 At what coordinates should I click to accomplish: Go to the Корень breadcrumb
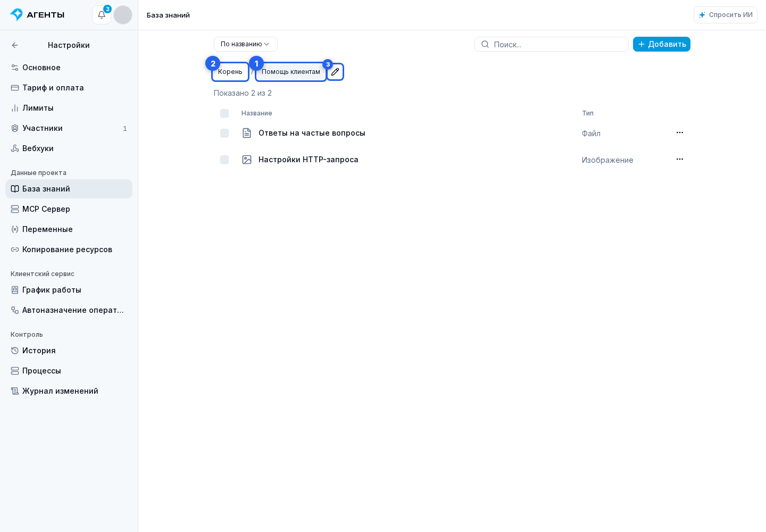[230, 72]
